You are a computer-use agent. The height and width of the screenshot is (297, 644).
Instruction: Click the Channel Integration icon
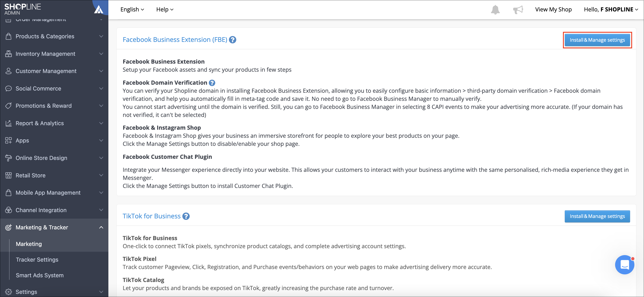coord(9,210)
